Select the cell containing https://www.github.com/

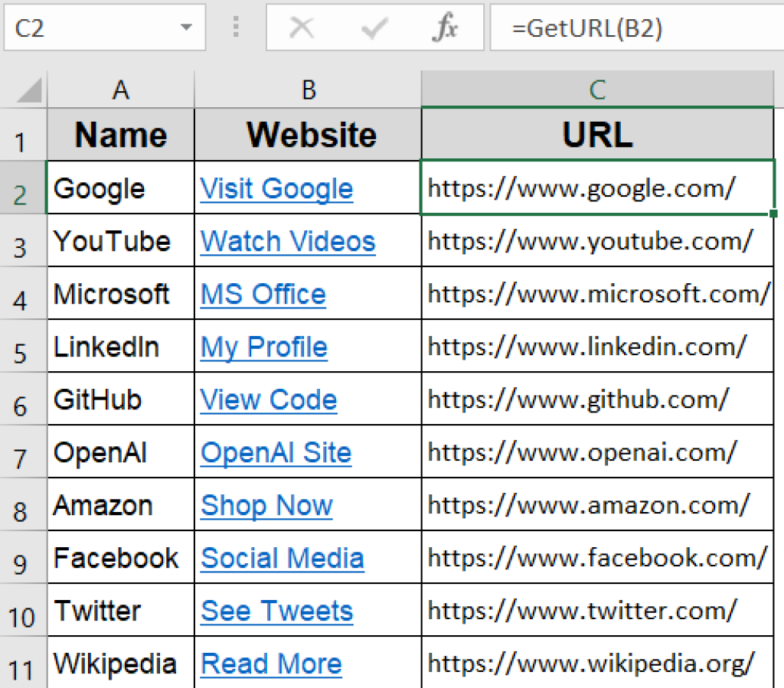tap(597, 399)
